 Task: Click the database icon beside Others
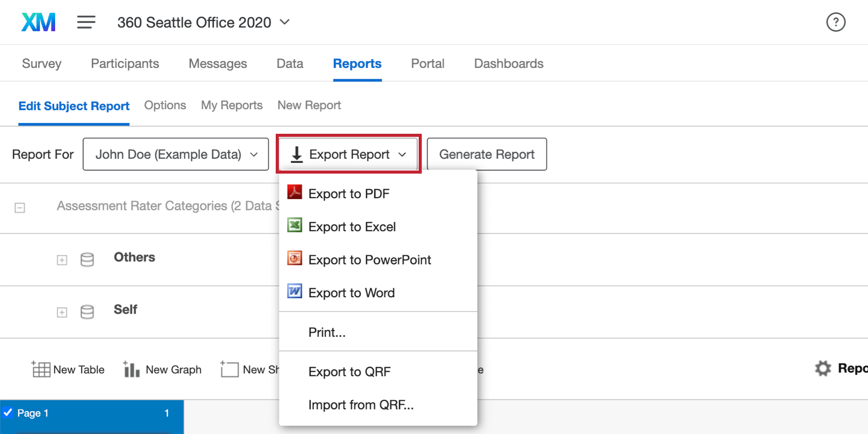coord(87,259)
